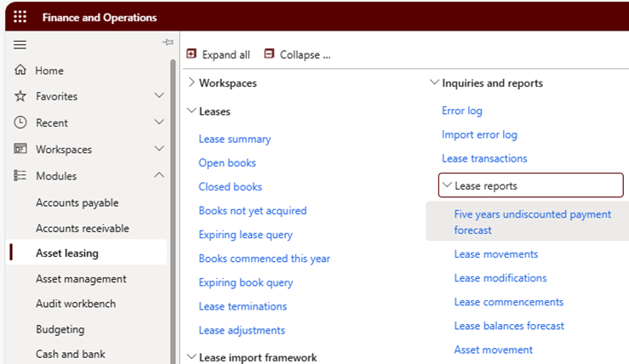The image size is (629, 364).
Task: Collapse the Modules section chevron
Action: tap(159, 175)
